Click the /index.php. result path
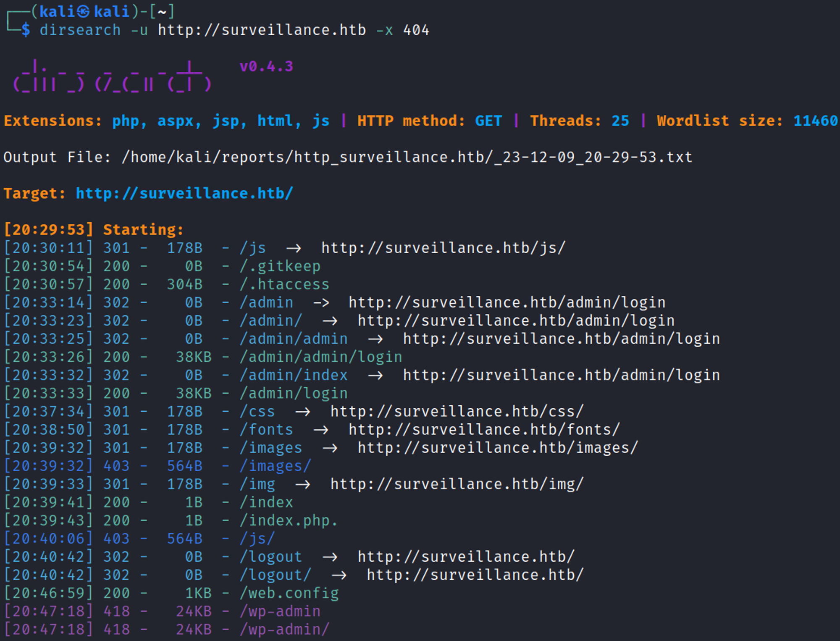 coord(289,520)
